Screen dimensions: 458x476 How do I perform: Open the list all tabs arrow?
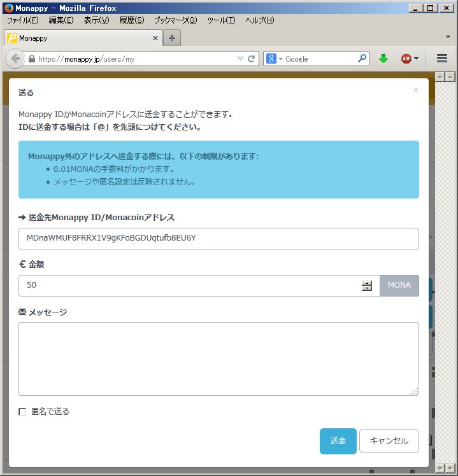pyautogui.click(x=448, y=37)
